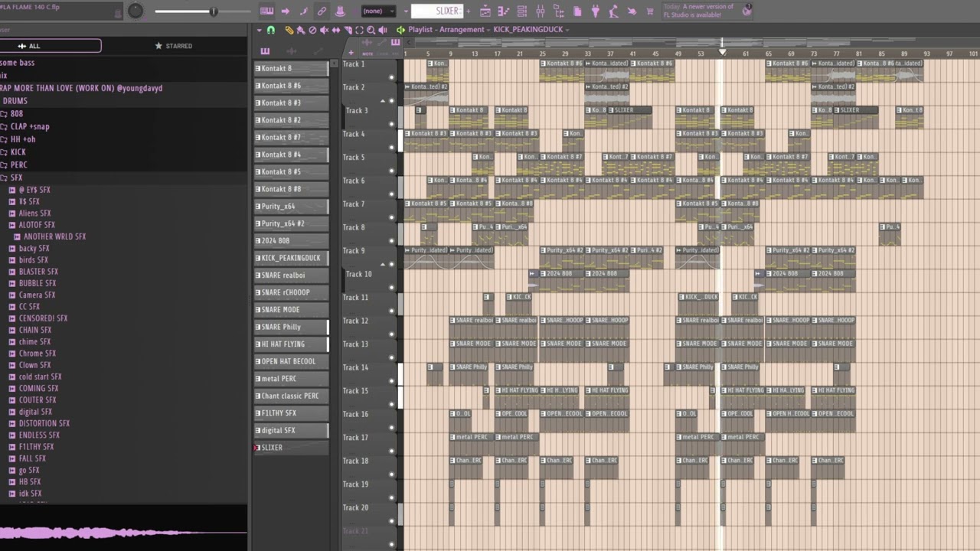Collapse the Track 10 group arrow
Image resolution: width=980 pixels, height=551 pixels.
[383, 265]
